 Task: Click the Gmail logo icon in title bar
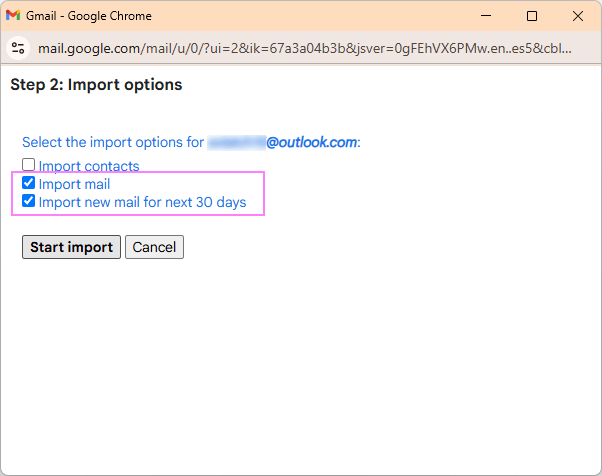click(x=13, y=16)
